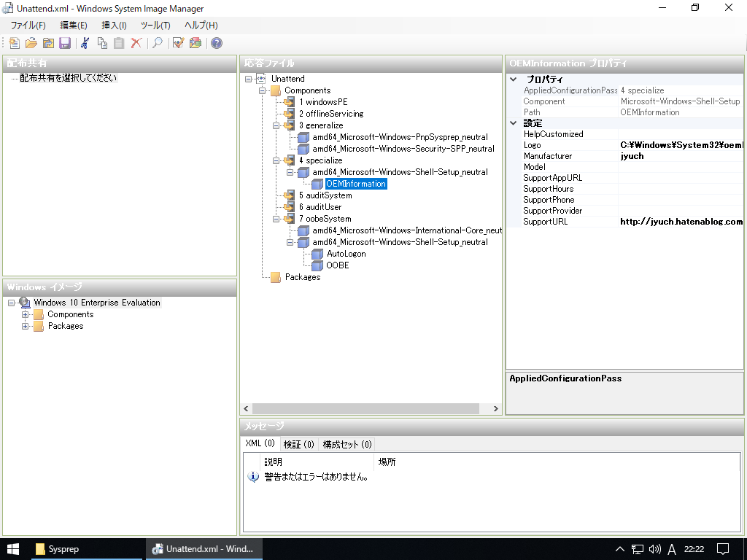Select 2 offlineServicing pass
The image size is (747, 560).
(331, 114)
